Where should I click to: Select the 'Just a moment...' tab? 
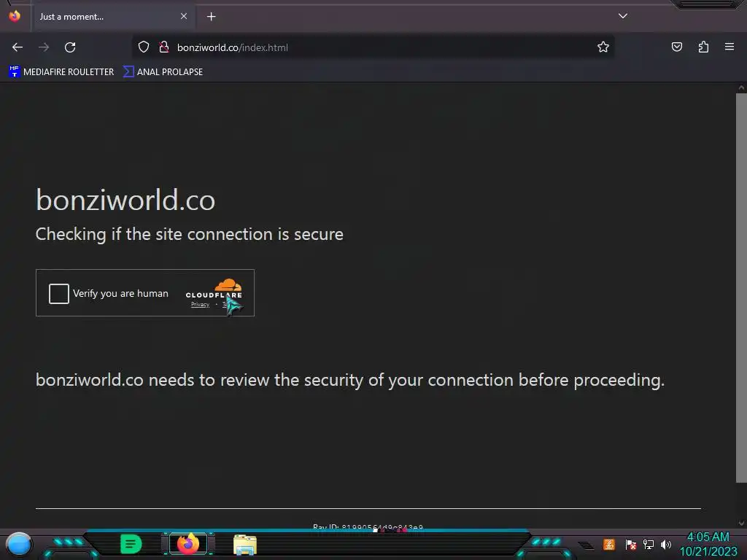coord(113,17)
